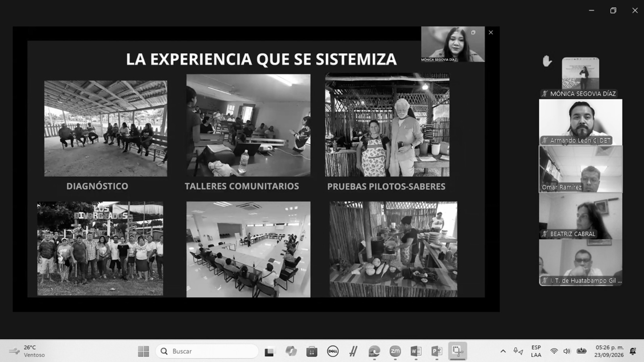Close the Mónica Segovia Díaz floating video
The image size is (644, 362).
[x=491, y=33]
